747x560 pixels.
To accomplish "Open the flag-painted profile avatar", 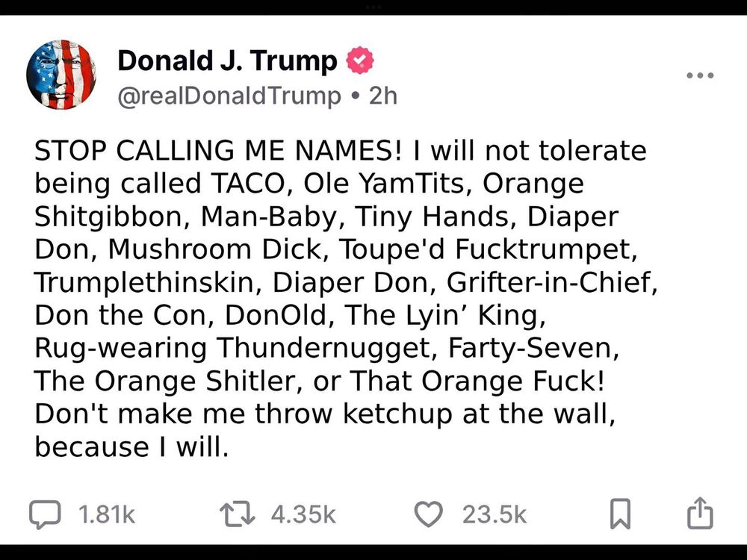I will tap(61, 75).
